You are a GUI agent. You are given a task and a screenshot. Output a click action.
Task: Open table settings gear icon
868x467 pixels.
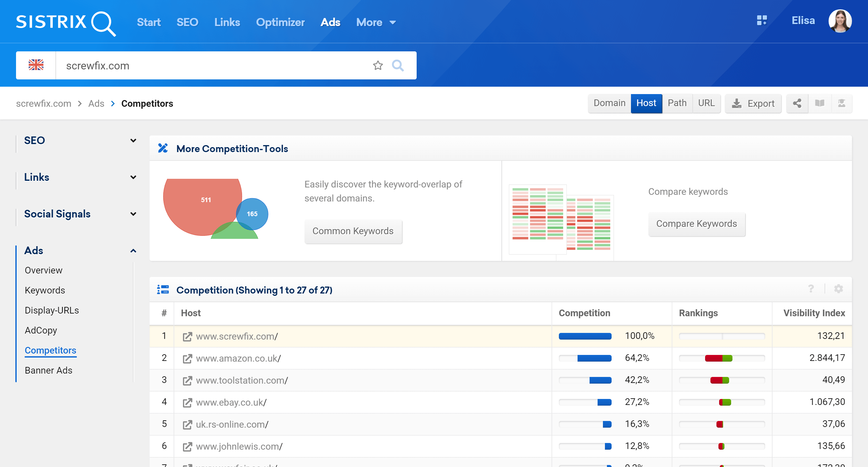coord(838,289)
